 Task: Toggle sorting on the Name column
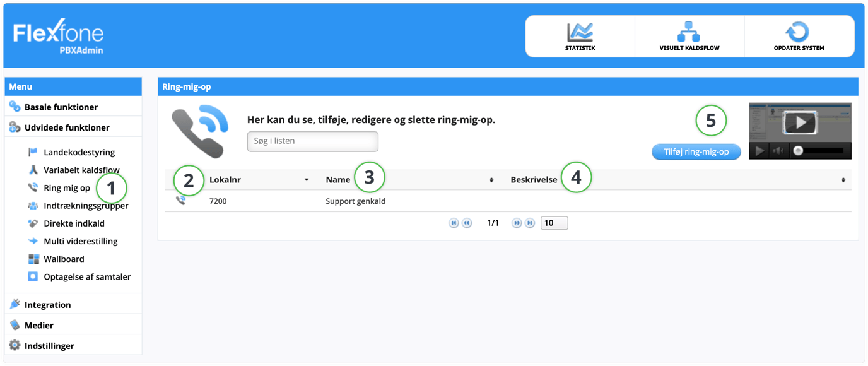point(491,179)
